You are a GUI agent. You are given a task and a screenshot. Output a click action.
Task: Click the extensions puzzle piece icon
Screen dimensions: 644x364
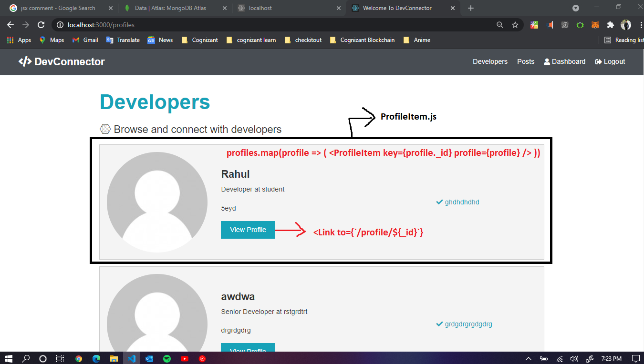tap(611, 25)
